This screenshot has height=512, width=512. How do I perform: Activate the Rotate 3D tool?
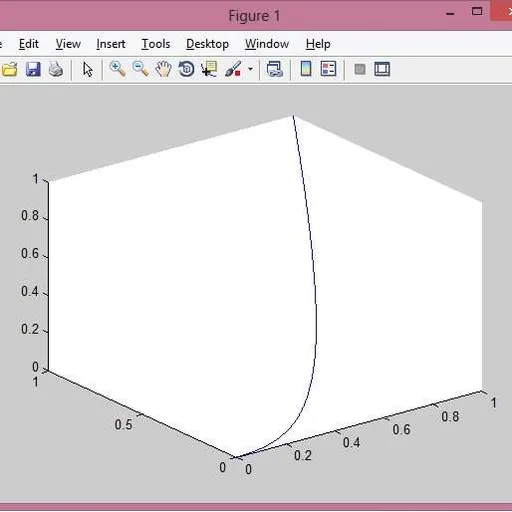tap(186, 69)
